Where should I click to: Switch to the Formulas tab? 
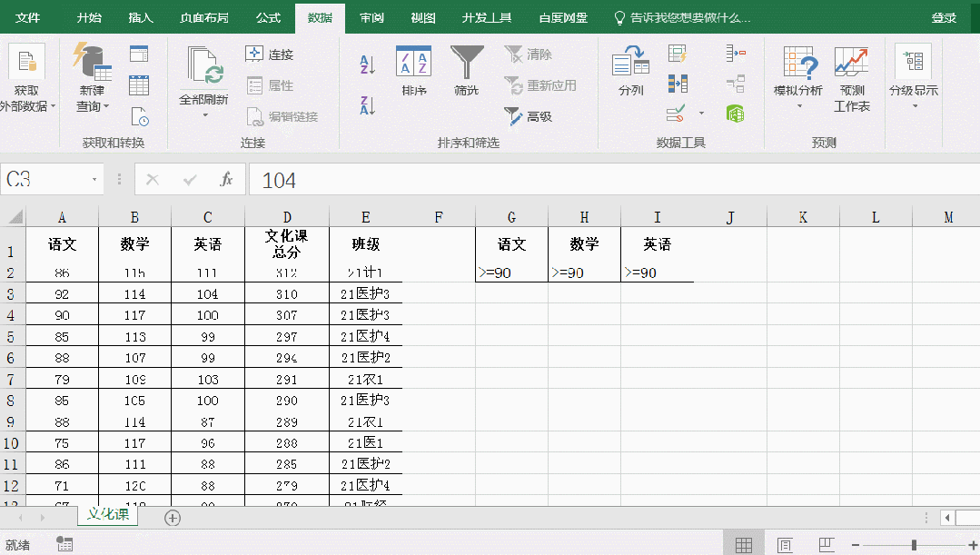(268, 17)
